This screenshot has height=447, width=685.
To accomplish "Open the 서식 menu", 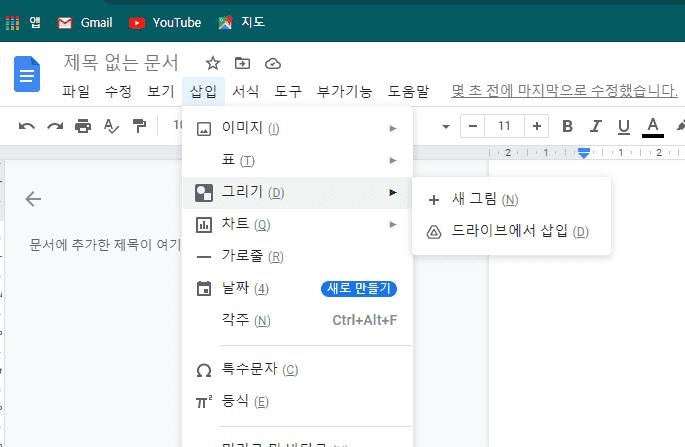I will [x=246, y=91].
